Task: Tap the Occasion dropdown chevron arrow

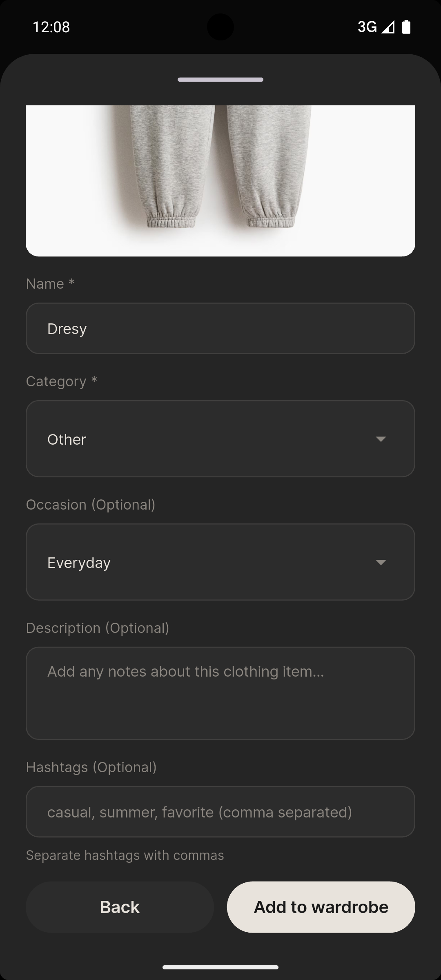Action: click(x=381, y=562)
